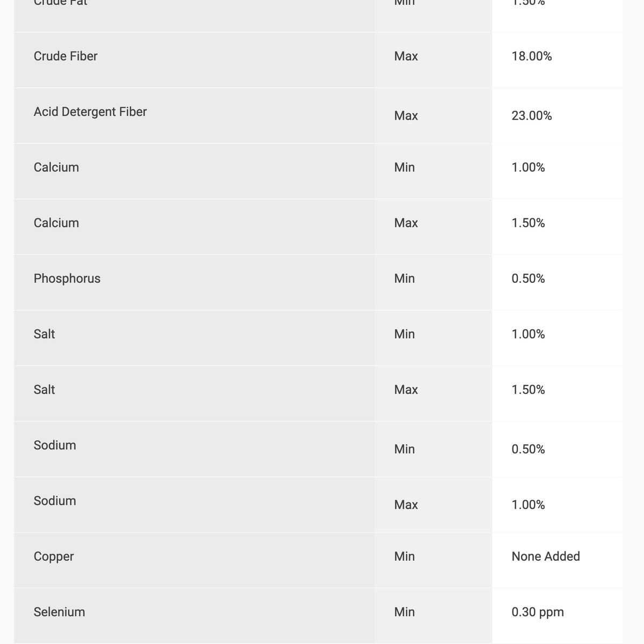The height and width of the screenshot is (644, 644).
Task: Click Min in the Selenium row
Action: [404, 612]
